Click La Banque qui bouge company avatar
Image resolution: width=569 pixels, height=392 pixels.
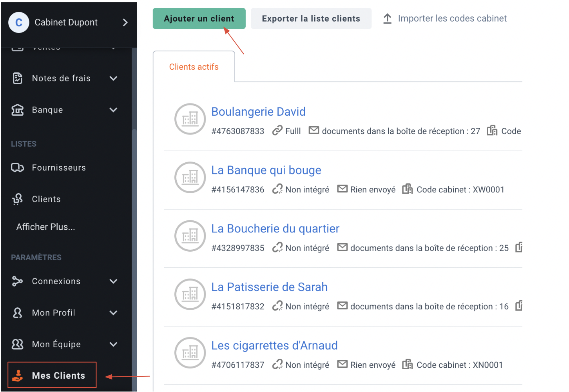pos(190,178)
